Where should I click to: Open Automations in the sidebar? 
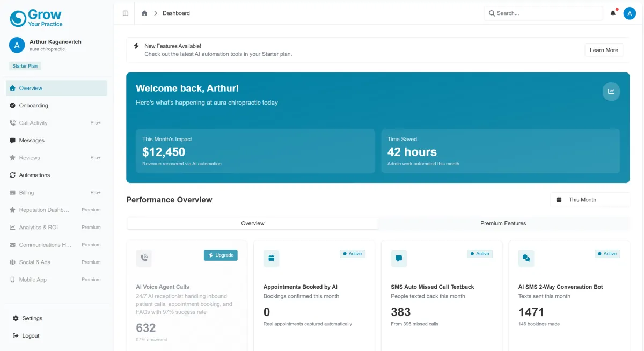pos(34,175)
